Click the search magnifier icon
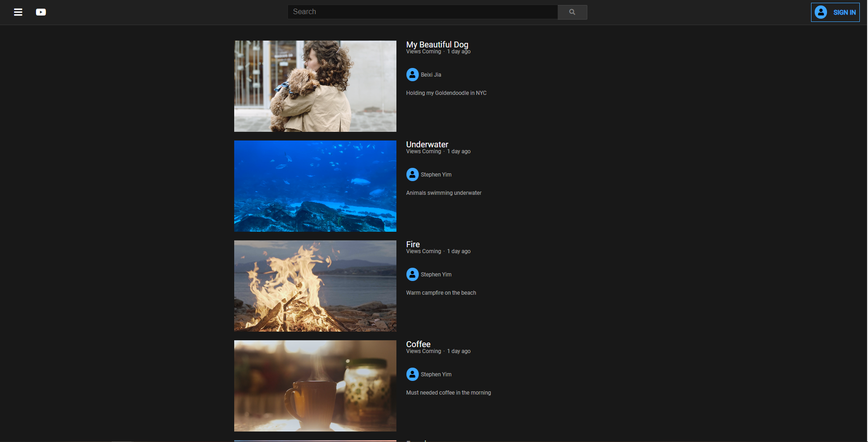Screen dimensions: 868x442 click(x=572, y=12)
